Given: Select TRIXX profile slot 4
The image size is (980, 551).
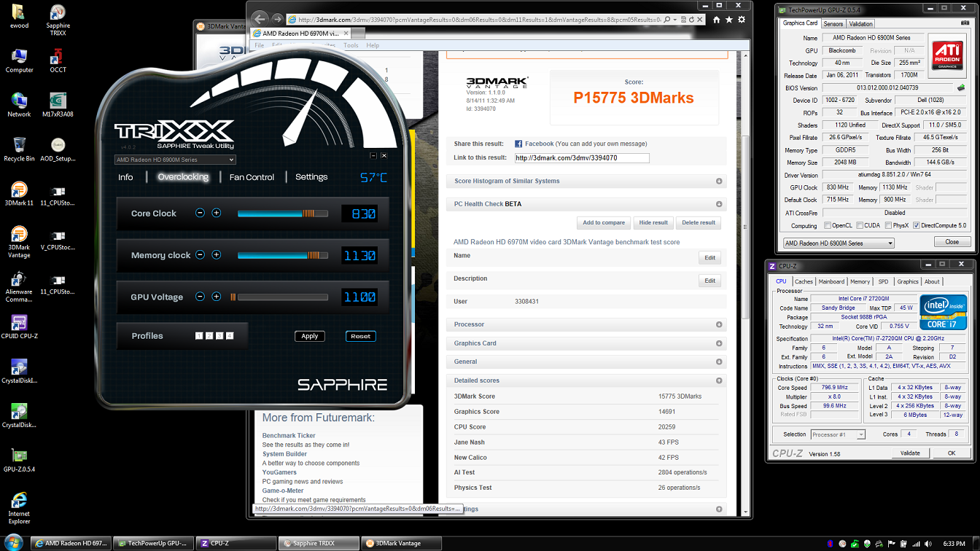Looking at the screenshot, I should 230,336.
